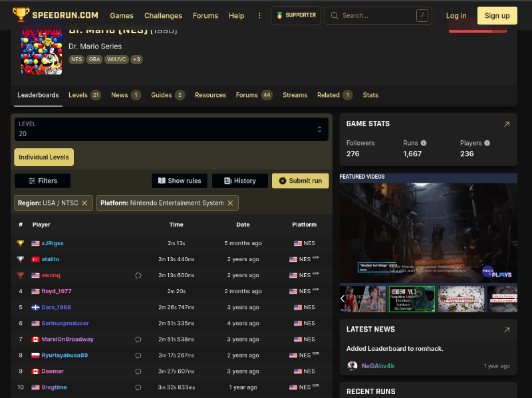532x398 pixels.
Task: Click the Show rules button
Action: point(180,181)
